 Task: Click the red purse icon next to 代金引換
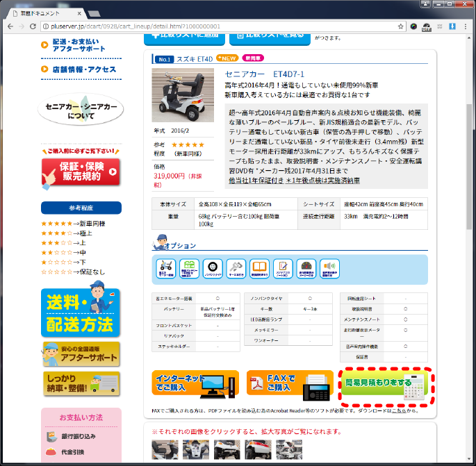tap(51, 452)
